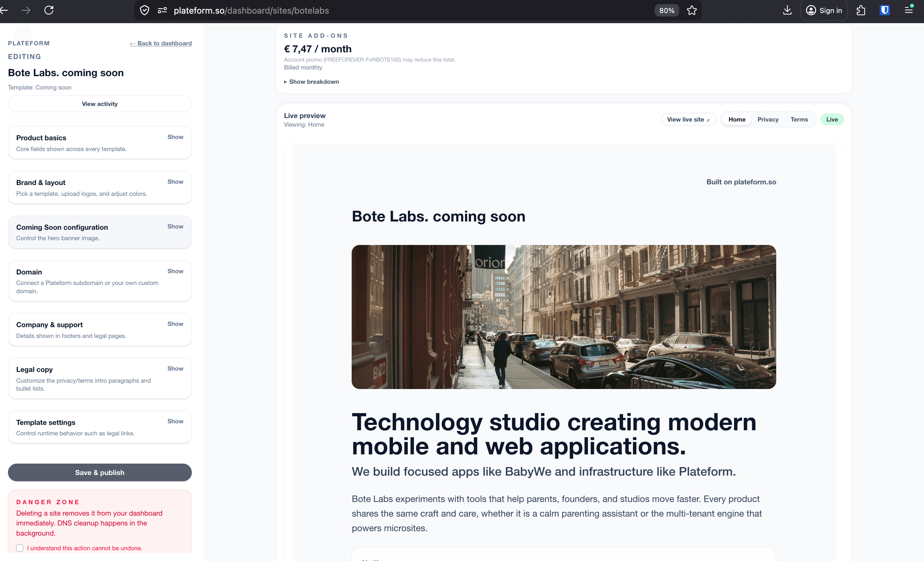Click 'Technology studio creating modern' headline
The height and width of the screenshot is (561, 924).
tap(554, 423)
